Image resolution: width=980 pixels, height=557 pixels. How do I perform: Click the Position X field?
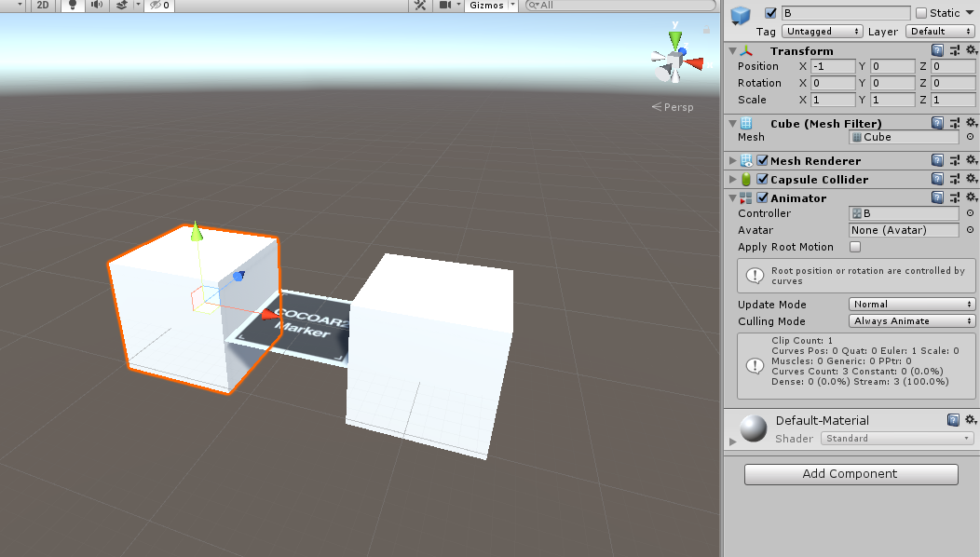(833, 65)
